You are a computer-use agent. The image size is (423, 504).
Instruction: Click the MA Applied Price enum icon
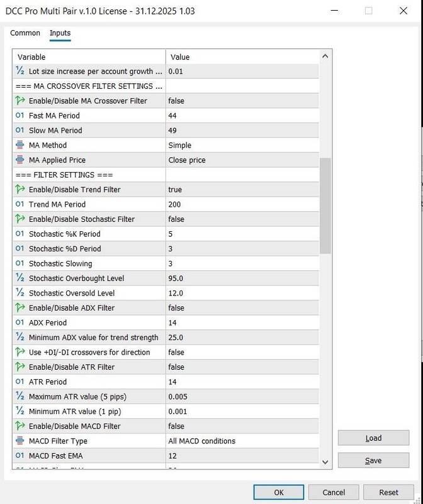point(20,160)
